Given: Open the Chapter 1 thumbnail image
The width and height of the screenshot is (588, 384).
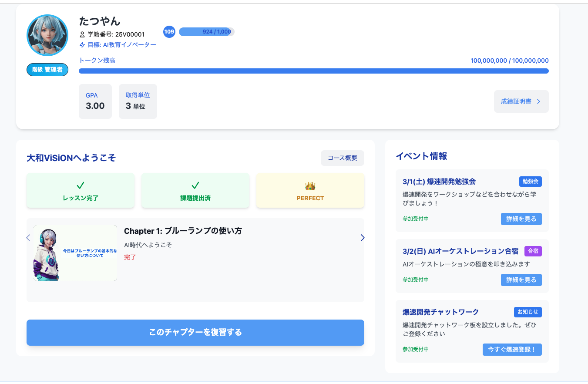Looking at the screenshot, I should click(75, 253).
